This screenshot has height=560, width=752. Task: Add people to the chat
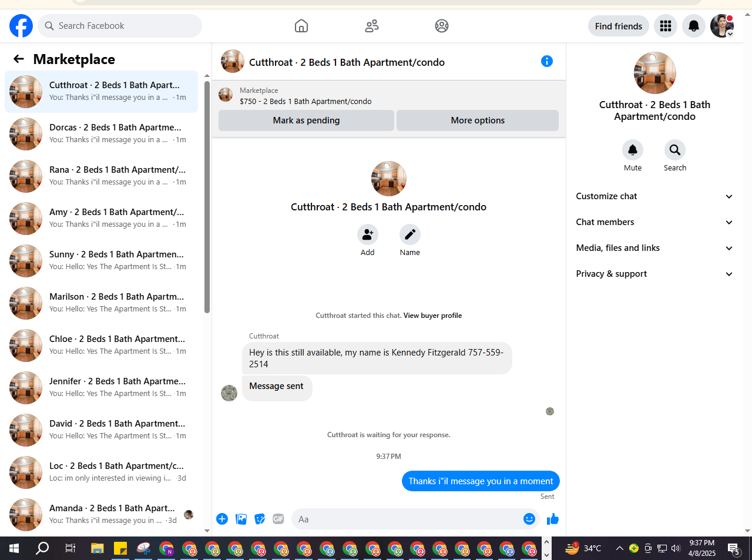(368, 234)
